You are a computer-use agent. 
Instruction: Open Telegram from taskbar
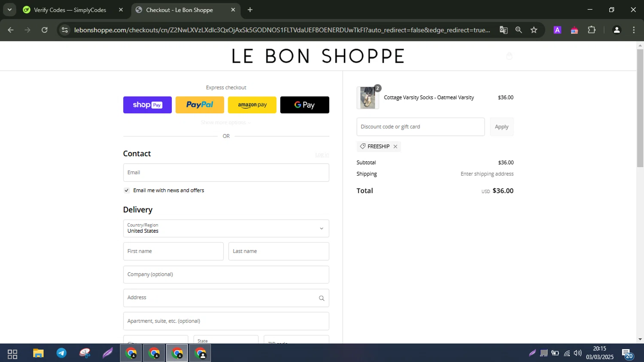point(61,353)
